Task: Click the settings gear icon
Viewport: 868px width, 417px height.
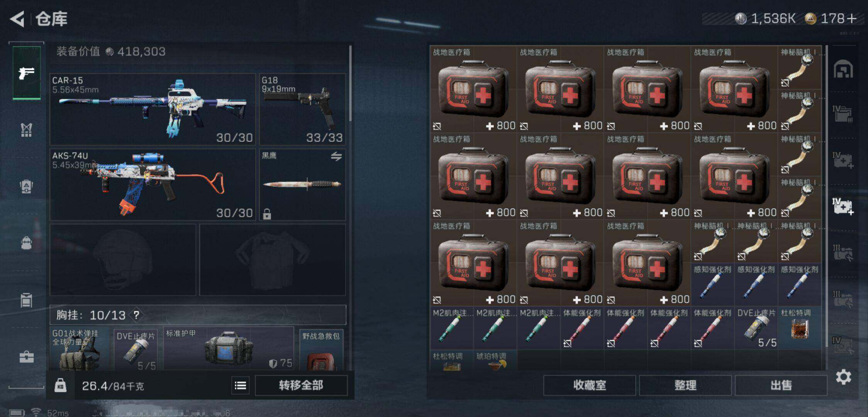Action: [x=843, y=377]
